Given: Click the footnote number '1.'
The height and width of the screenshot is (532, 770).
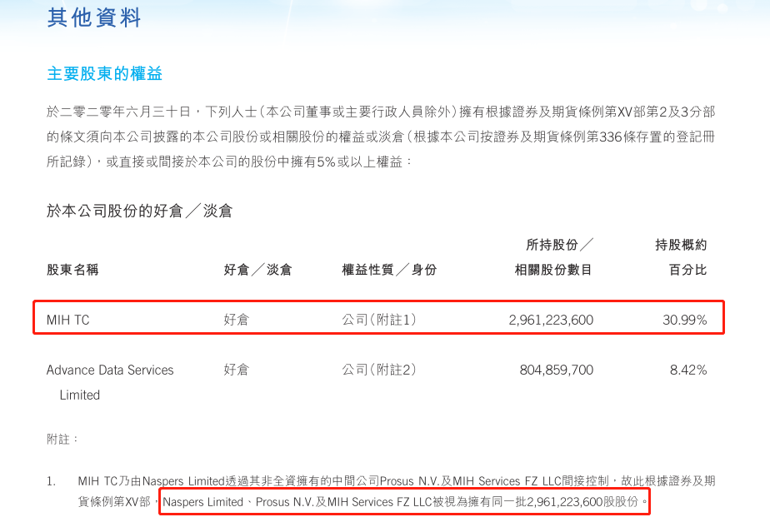Looking at the screenshot, I should tap(51, 481).
